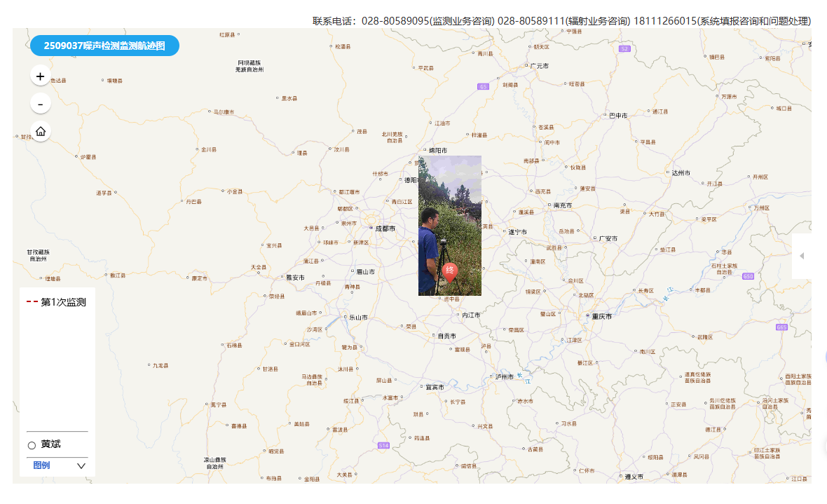The width and height of the screenshot is (827, 504).
Task: Click the 2509037噪声检测监测航迹图 title button
Action: 104,46
